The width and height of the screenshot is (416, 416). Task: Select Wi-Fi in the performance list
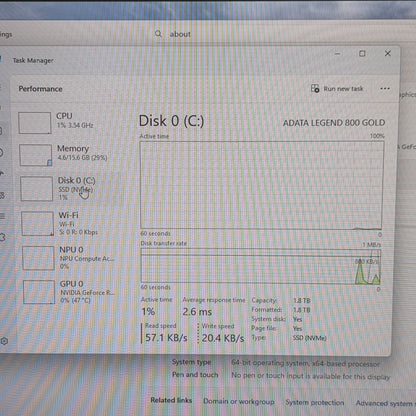(x=67, y=224)
